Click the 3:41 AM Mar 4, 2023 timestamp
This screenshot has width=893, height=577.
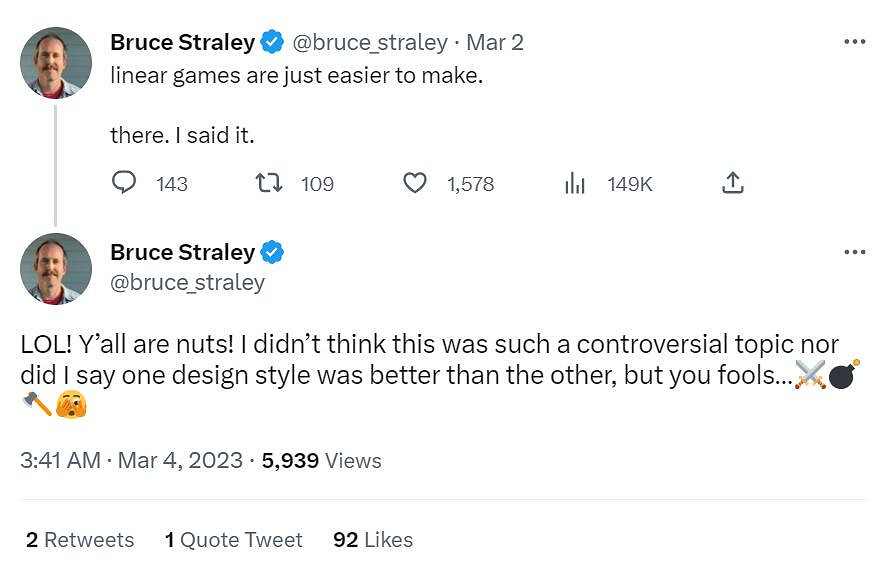[x=131, y=460]
